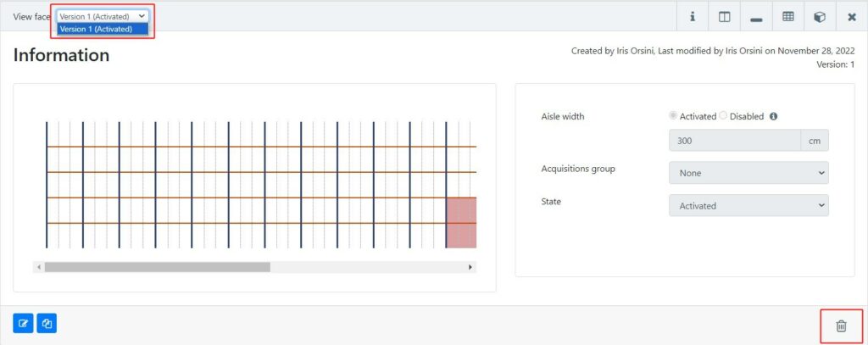This screenshot has height=345, width=868.
Task: Click the aisle width 300 field
Action: [734, 141]
